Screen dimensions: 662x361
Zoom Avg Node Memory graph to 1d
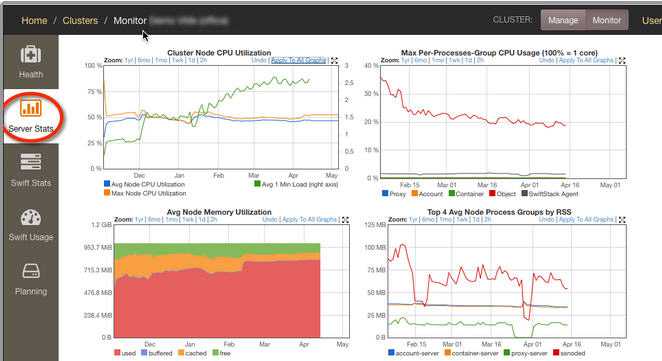[x=202, y=220]
